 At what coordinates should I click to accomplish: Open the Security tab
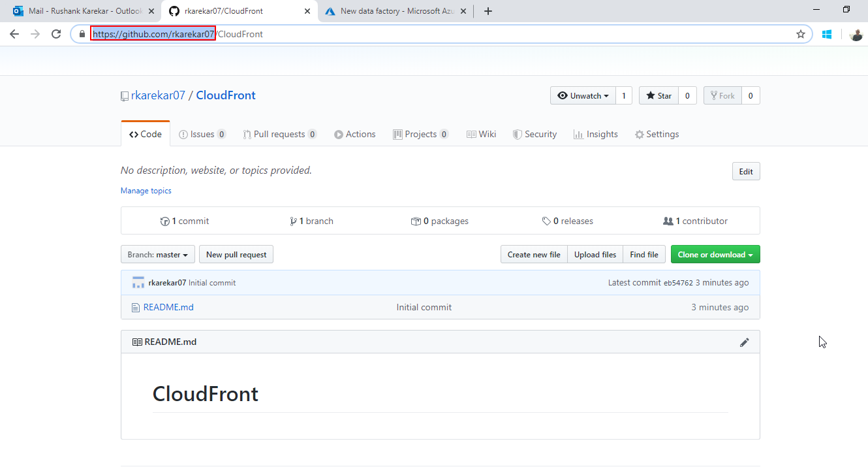535,134
